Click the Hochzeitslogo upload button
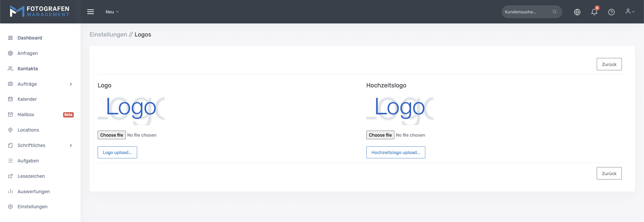The width and height of the screenshot is (644, 222). coord(395,152)
